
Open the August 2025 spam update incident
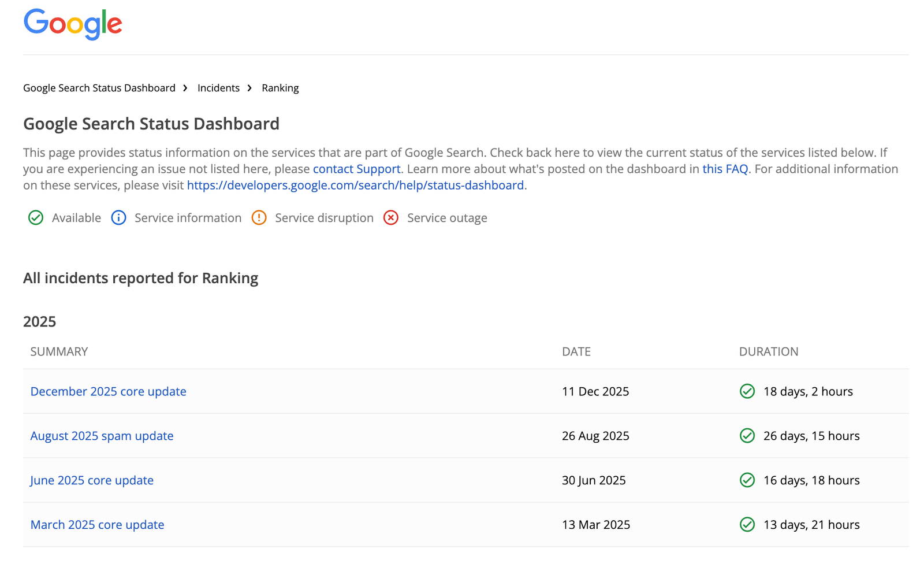tap(102, 436)
